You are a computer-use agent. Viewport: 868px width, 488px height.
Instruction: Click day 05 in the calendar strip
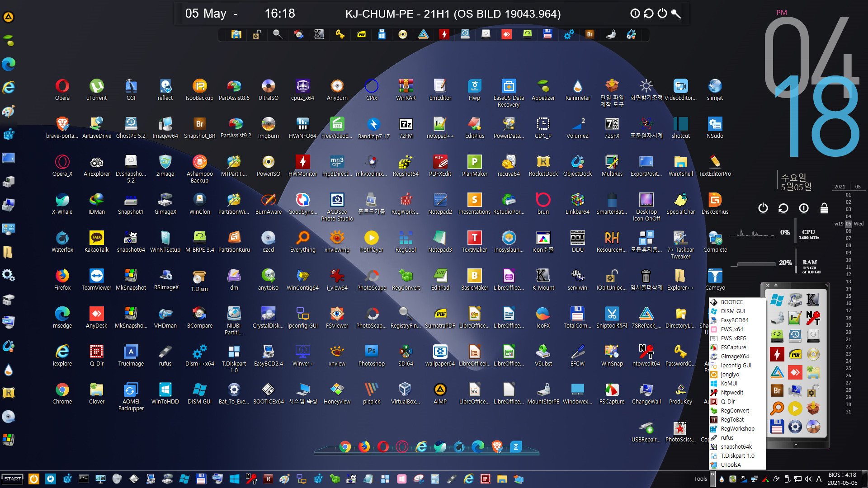click(849, 224)
